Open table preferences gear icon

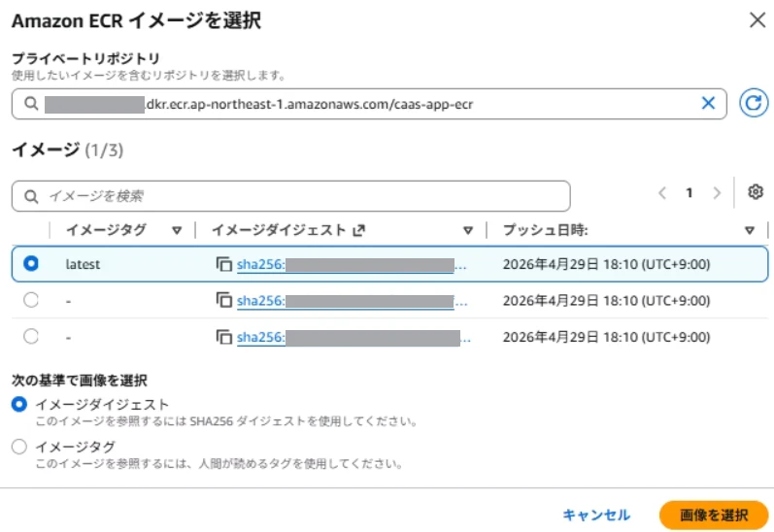756,192
